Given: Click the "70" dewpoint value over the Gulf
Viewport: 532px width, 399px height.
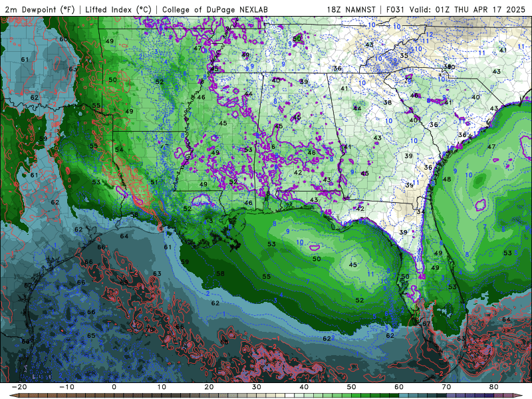Looking at the screenshot, I should point(149,329).
